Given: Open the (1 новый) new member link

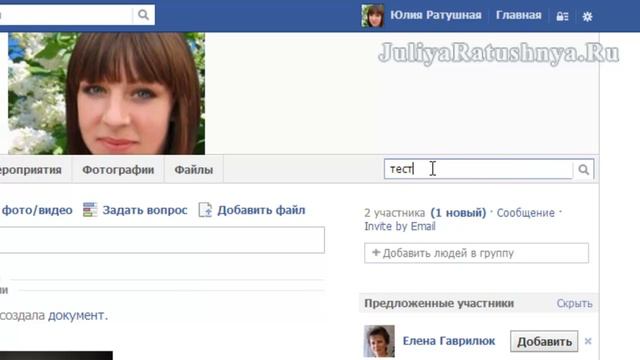Looking at the screenshot, I should pyautogui.click(x=458, y=213).
